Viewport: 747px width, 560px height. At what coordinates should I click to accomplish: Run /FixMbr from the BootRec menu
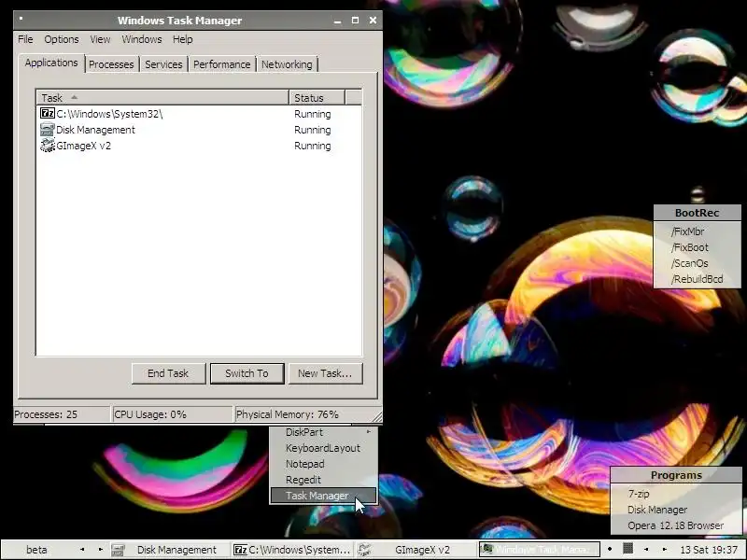[x=697, y=231]
